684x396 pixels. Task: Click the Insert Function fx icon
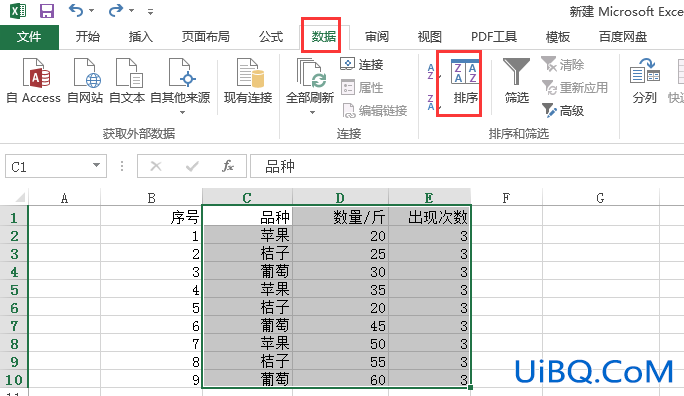[228, 166]
